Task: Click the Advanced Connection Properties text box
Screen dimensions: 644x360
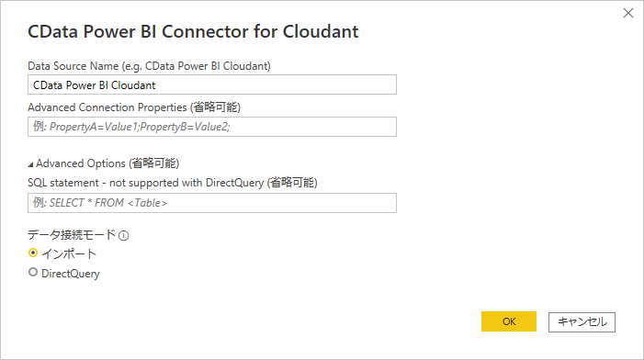Action: coord(212,127)
